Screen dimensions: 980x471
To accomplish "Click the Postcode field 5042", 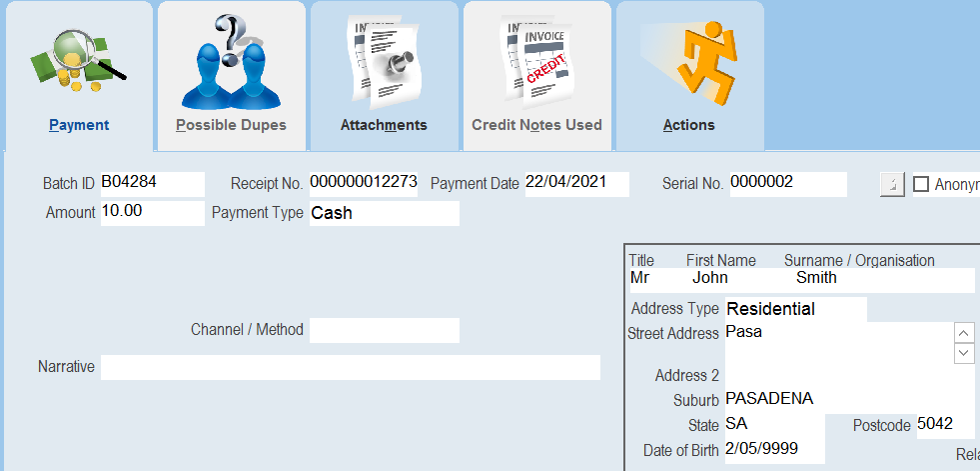I will [946, 425].
